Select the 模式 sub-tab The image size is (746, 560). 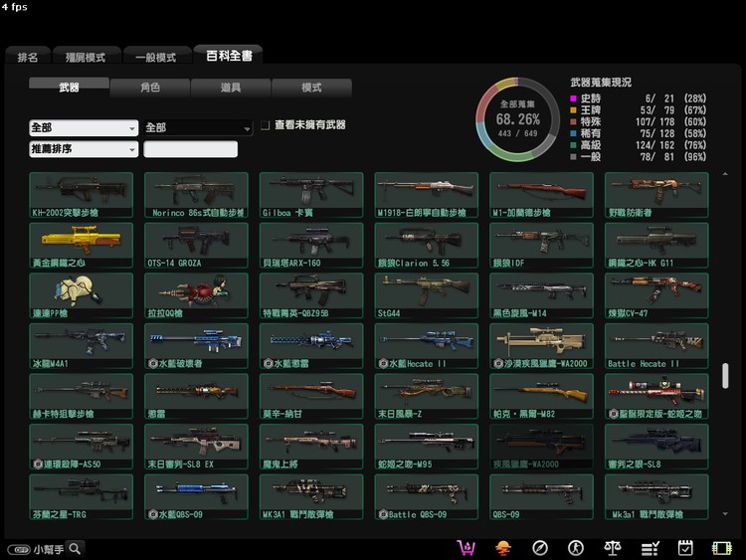click(x=311, y=88)
